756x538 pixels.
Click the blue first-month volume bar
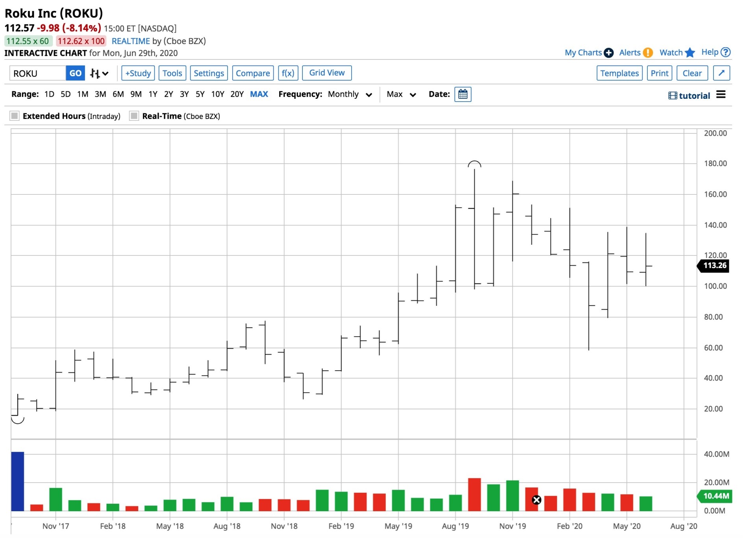(18, 481)
